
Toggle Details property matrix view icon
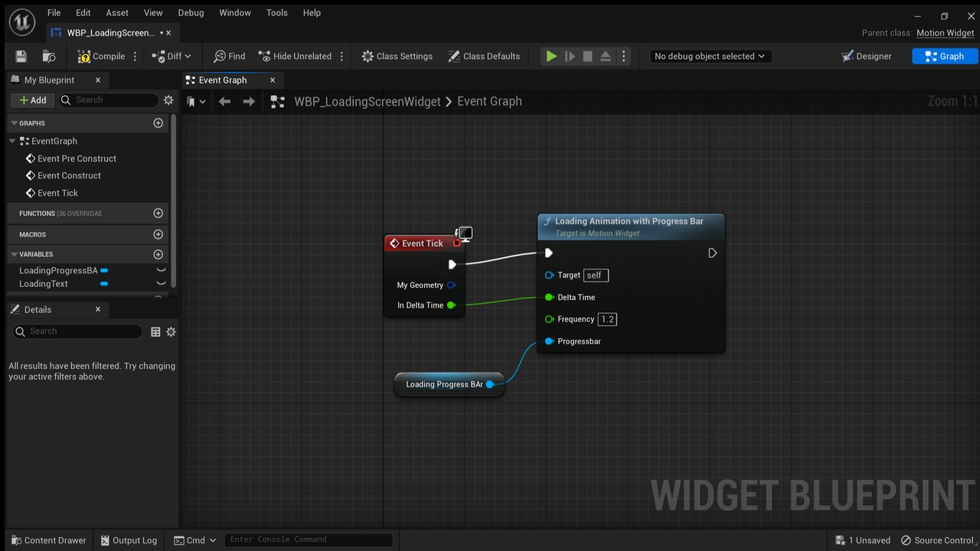(x=155, y=331)
